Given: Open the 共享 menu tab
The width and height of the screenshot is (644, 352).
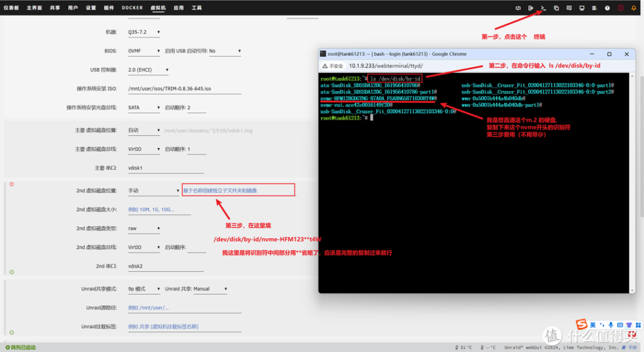Looking at the screenshot, I should [x=55, y=8].
